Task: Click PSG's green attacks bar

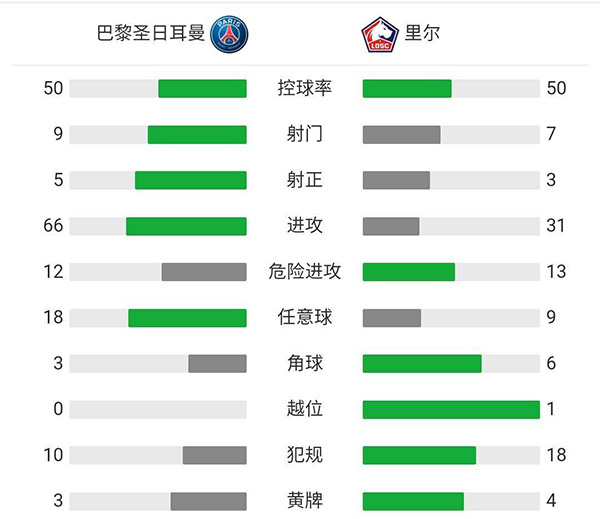Action: 186,226
